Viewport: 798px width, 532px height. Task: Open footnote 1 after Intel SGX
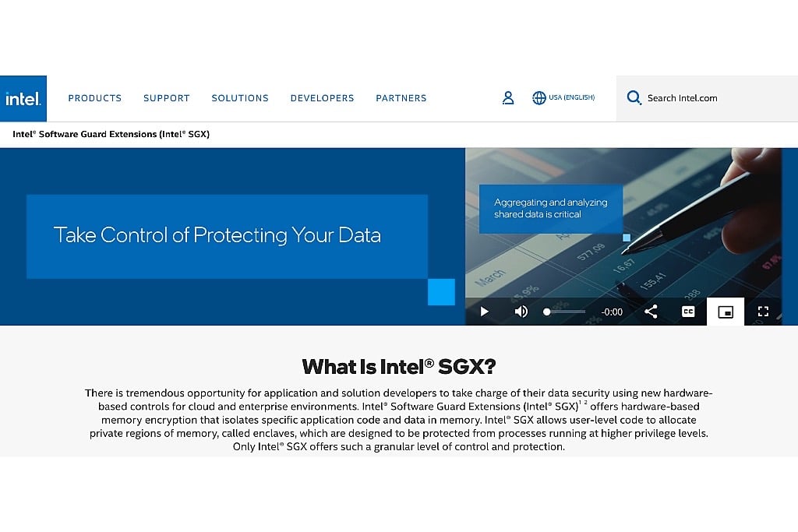tap(580, 403)
